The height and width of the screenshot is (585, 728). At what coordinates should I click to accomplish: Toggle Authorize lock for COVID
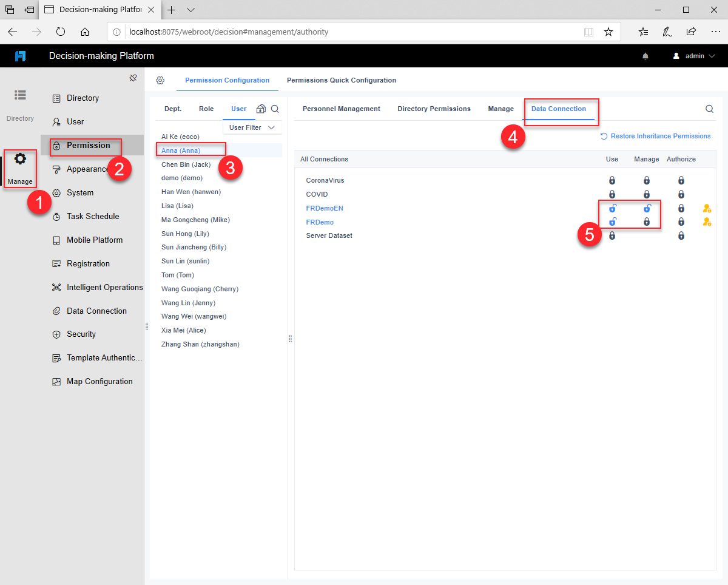(x=681, y=194)
